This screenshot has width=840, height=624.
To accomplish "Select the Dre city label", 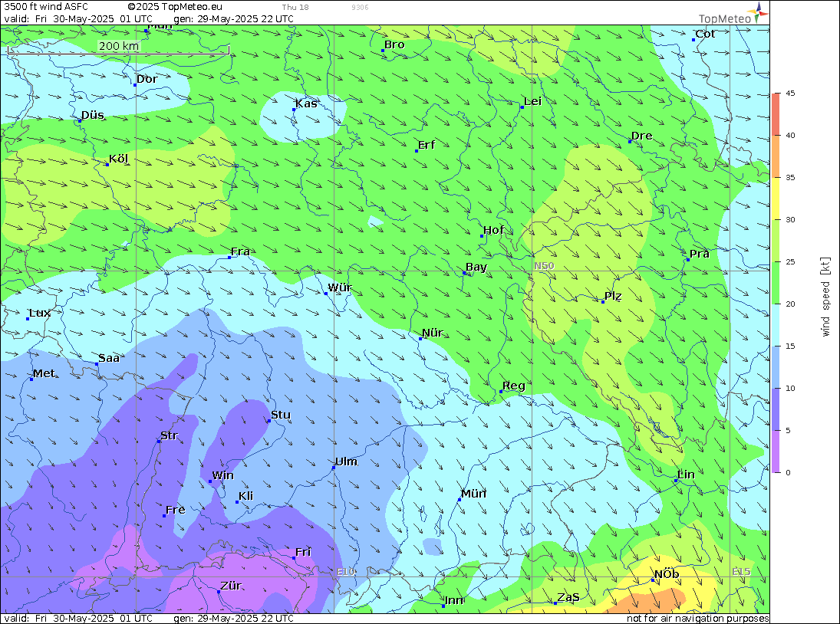I will pyautogui.click(x=642, y=136).
